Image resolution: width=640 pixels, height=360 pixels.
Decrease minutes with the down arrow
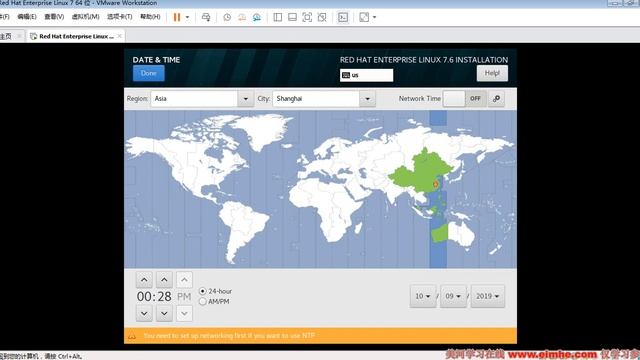(164, 313)
